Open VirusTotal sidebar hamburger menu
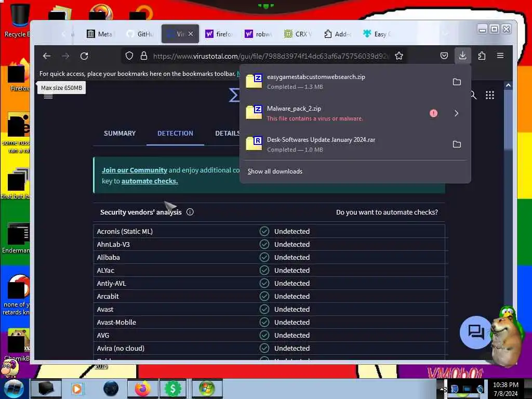532x399 pixels. [48, 97]
